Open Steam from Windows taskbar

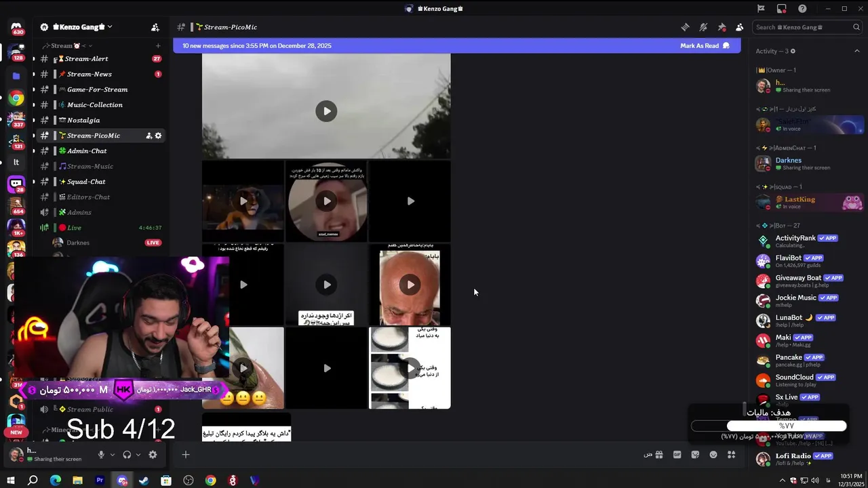point(144,481)
